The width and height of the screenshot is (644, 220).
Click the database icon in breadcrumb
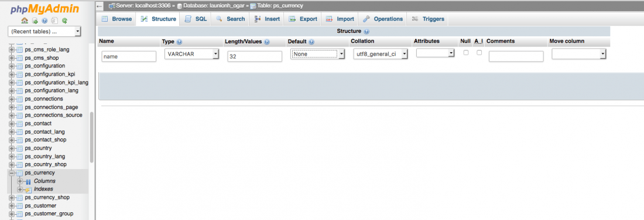pyautogui.click(x=180, y=6)
